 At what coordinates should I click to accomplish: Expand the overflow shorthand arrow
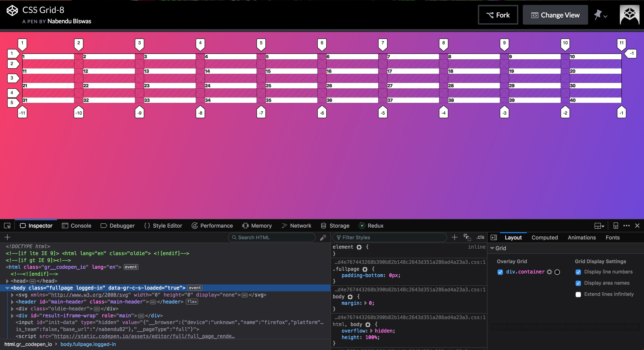[371, 331]
